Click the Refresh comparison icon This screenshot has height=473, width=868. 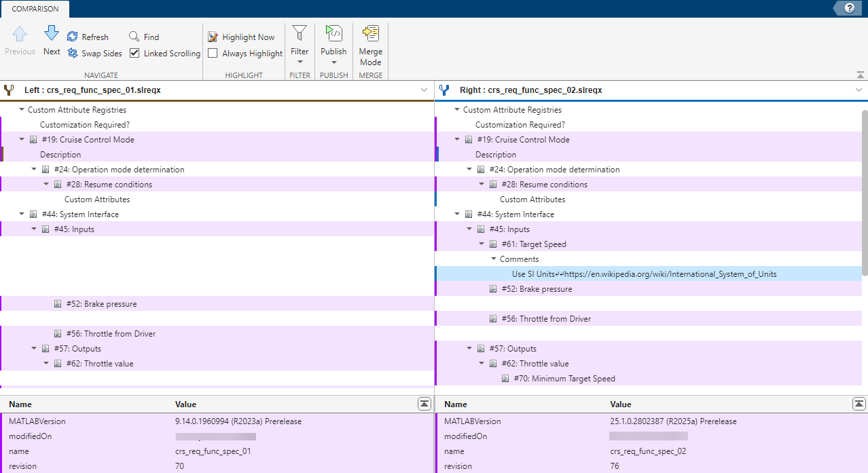[73, 37]
